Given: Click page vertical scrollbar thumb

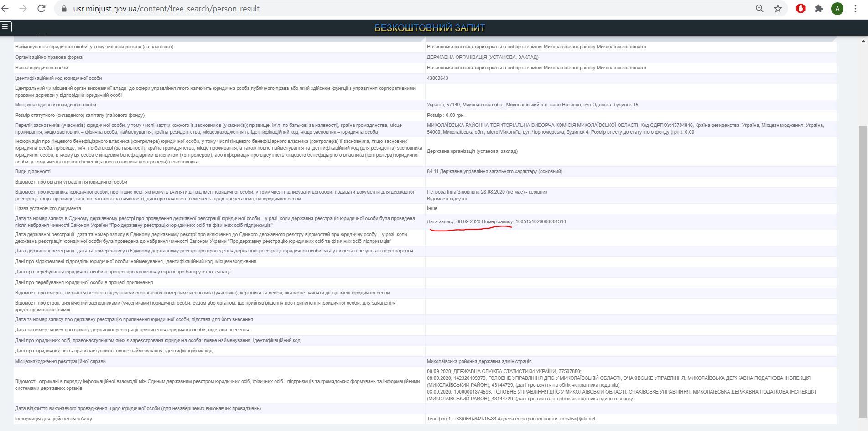Looking at the screenshot, I should point(863,272).
